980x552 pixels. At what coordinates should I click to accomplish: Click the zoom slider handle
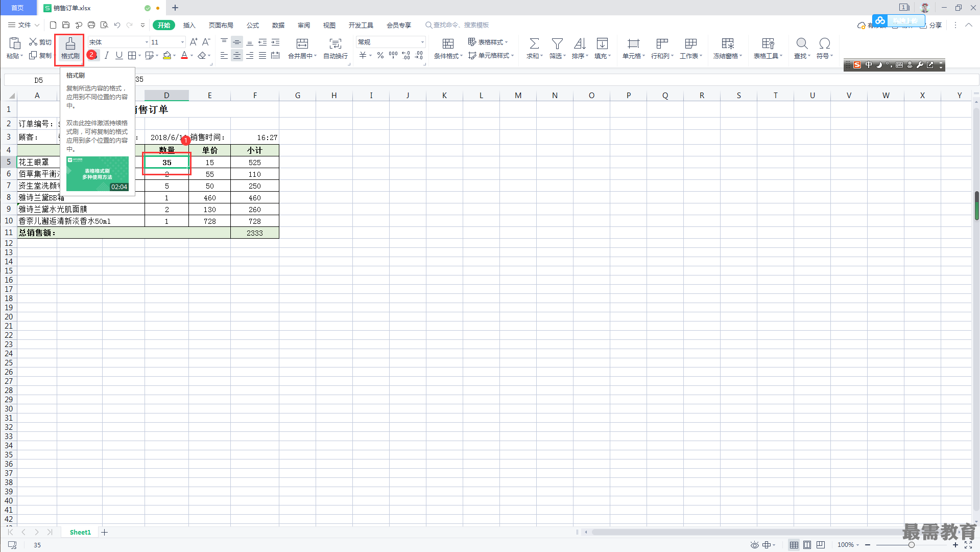pyautogui.click(x=911, y=545)
